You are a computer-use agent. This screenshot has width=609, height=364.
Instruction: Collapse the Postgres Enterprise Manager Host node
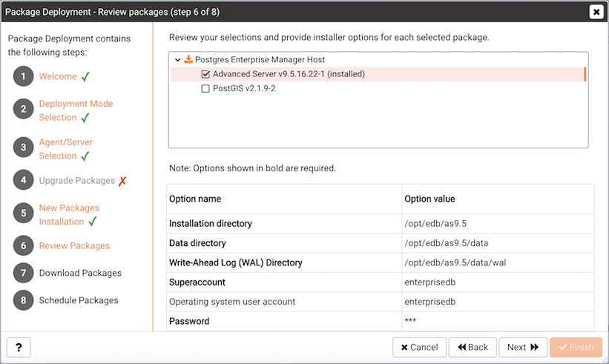coord(177,60)
